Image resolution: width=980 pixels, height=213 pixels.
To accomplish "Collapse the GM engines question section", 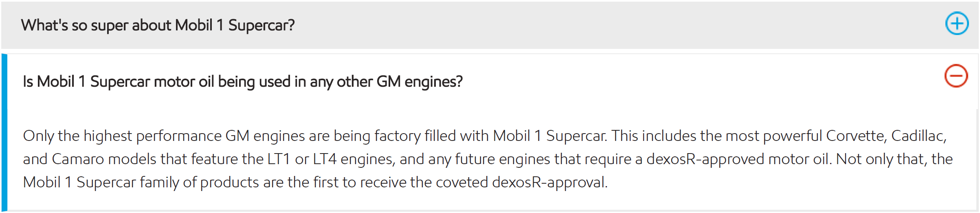I will [x=956, y=76].
